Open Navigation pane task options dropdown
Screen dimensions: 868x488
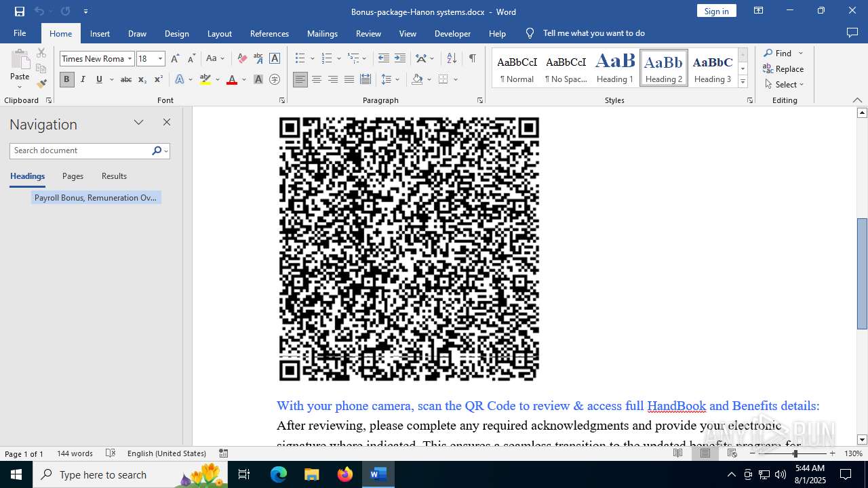tap(138, 123)
